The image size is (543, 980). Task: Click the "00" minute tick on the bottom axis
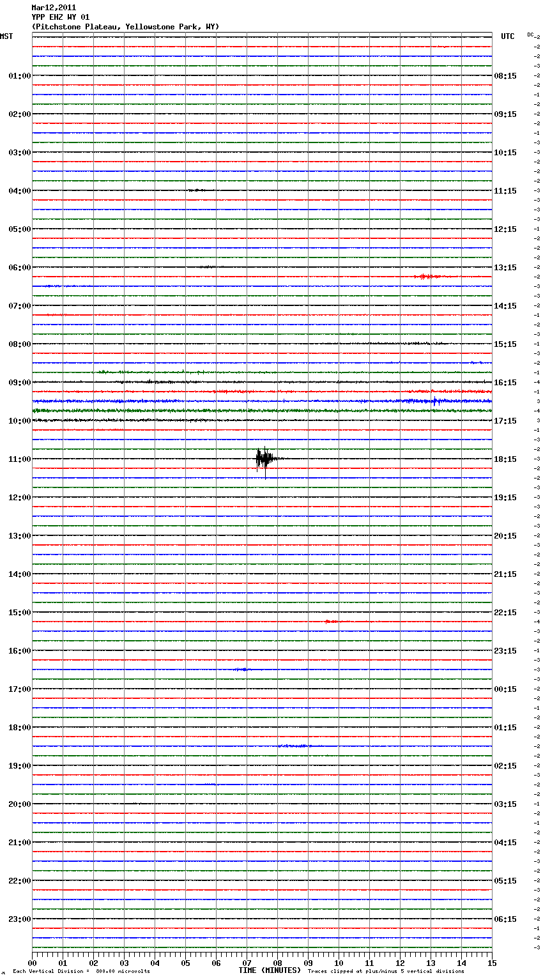[32, 963]
